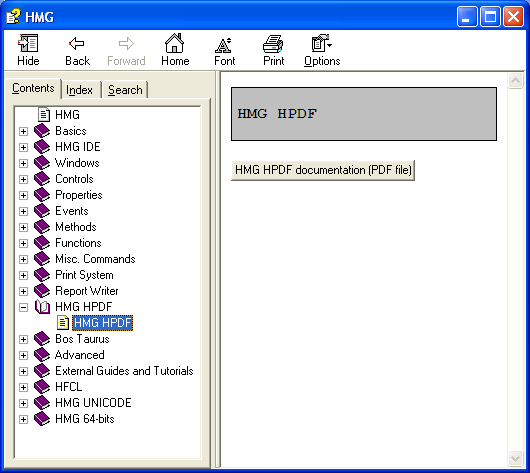Select External Guides and Tutorials item

[x=124, y=371]
